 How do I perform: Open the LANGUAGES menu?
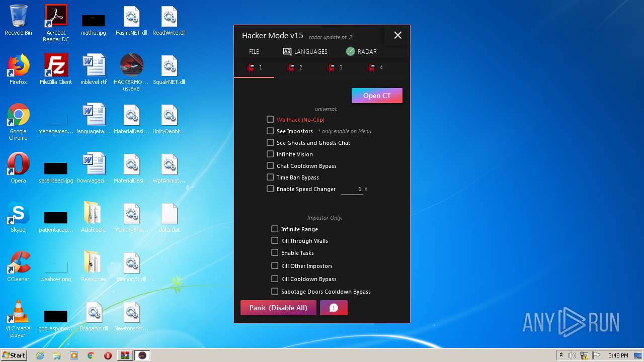(305, 51)
